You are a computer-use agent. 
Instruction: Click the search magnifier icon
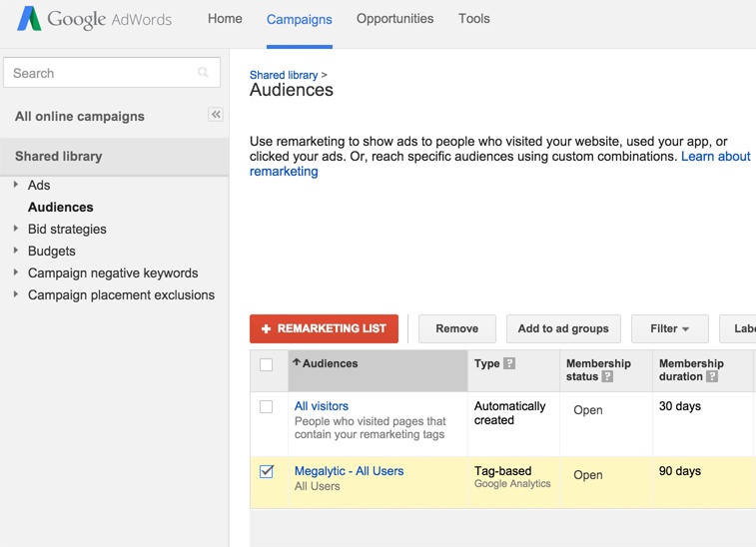click(204, 73)
